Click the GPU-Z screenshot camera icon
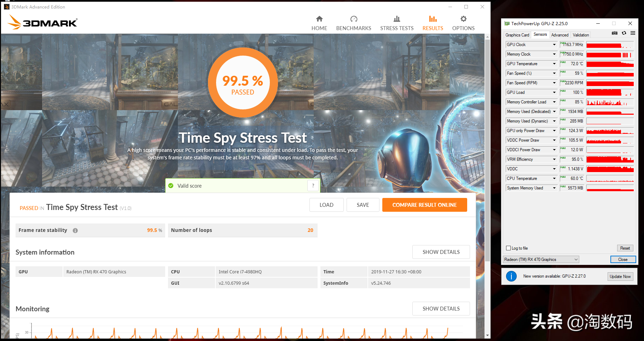The width and height of the screenshot is (644, 341). pos(615,33)
